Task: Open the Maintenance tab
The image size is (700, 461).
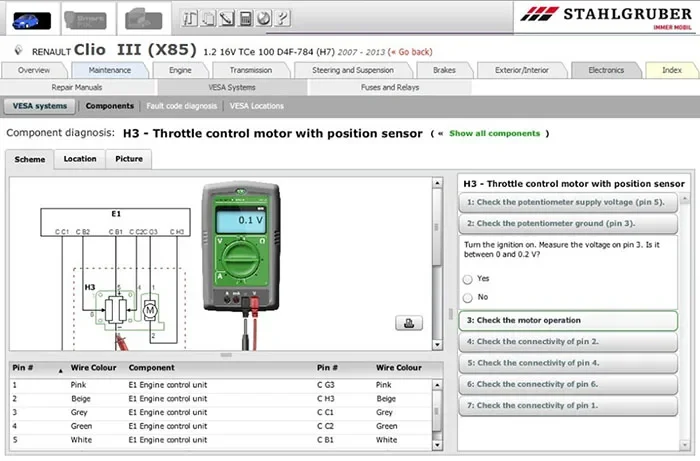Action: pyautogui.click(x=110, y=70)
